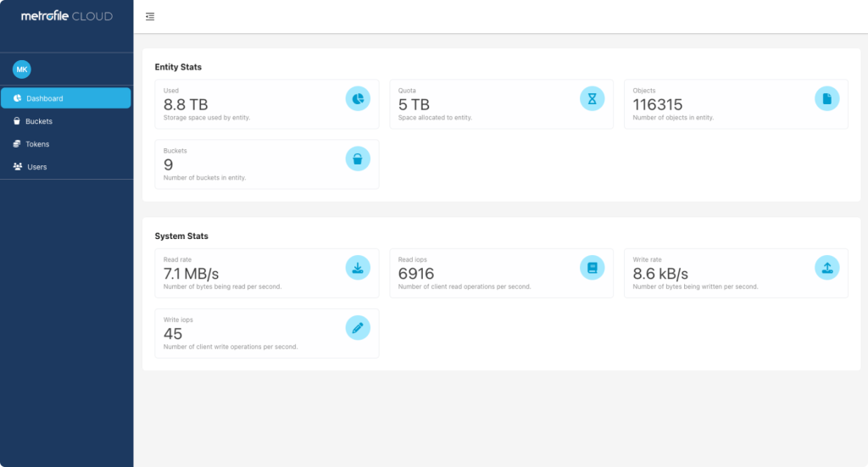Select the 8.6 kB/s write rate value
This screenshot has width=868, height=467.
[660, 274]
